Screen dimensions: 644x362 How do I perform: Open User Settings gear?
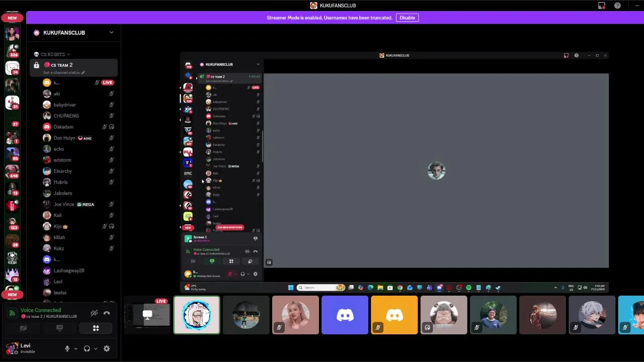107,348
